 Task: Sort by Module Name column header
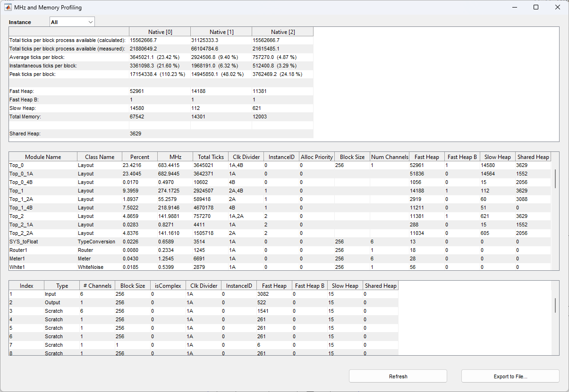pyautogui.click(x=43, y=157)
